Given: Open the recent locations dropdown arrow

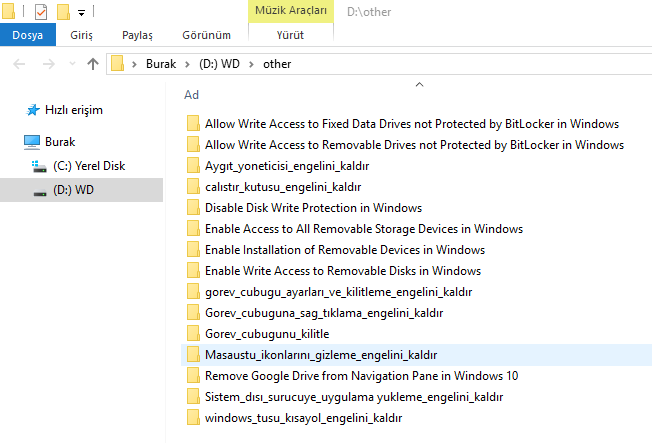Looking at the screenshot, I should (x=72, y=64).
